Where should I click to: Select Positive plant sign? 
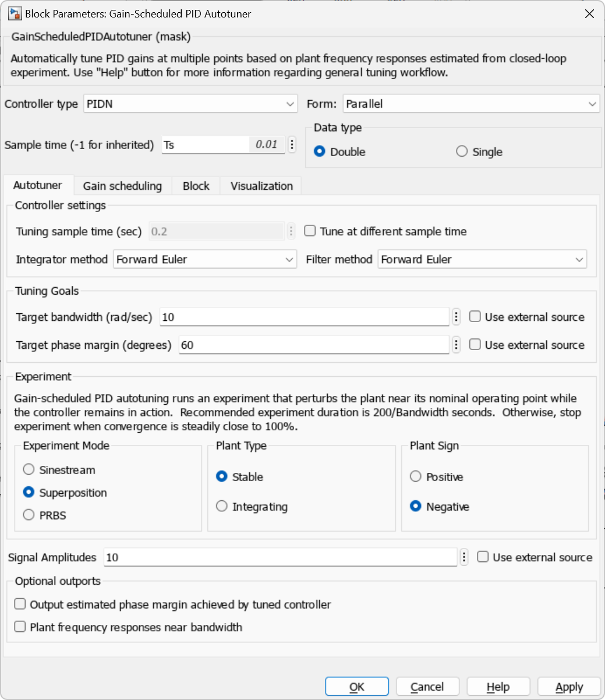[416, 476]
